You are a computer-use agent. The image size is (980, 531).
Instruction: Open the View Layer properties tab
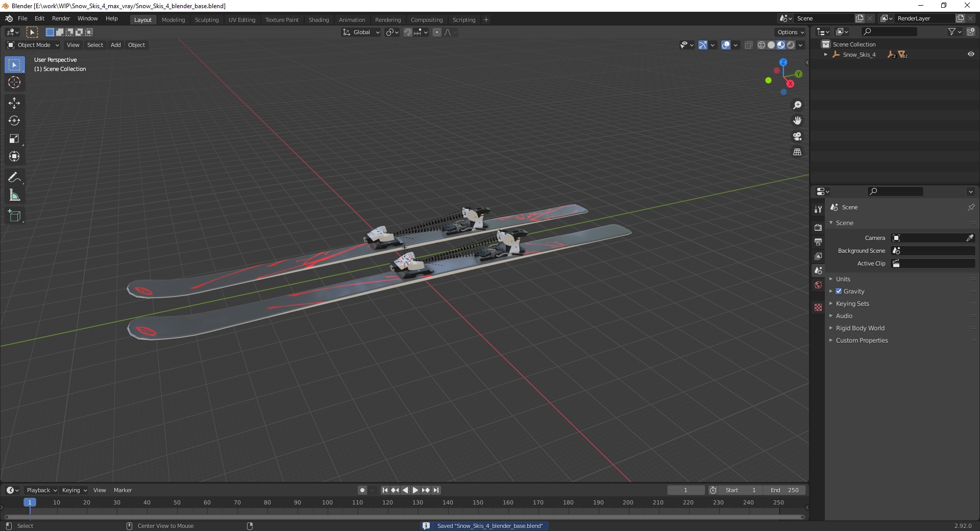818,256
